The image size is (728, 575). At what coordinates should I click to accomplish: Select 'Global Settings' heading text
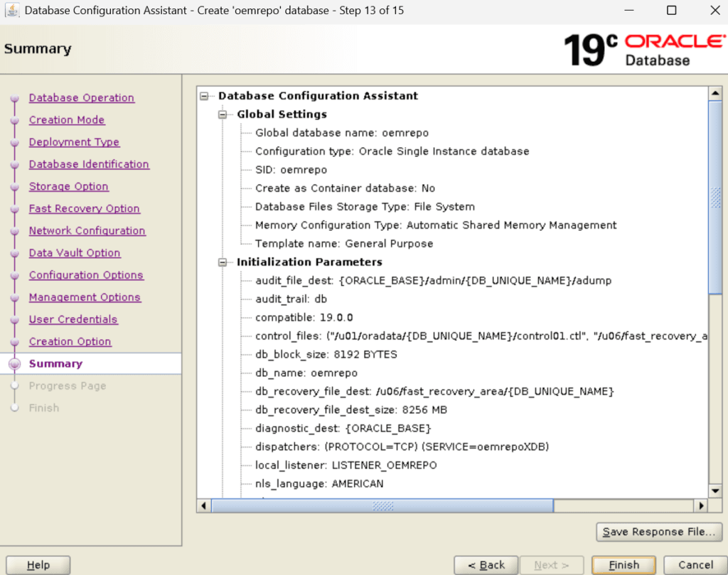coord(282,114)
